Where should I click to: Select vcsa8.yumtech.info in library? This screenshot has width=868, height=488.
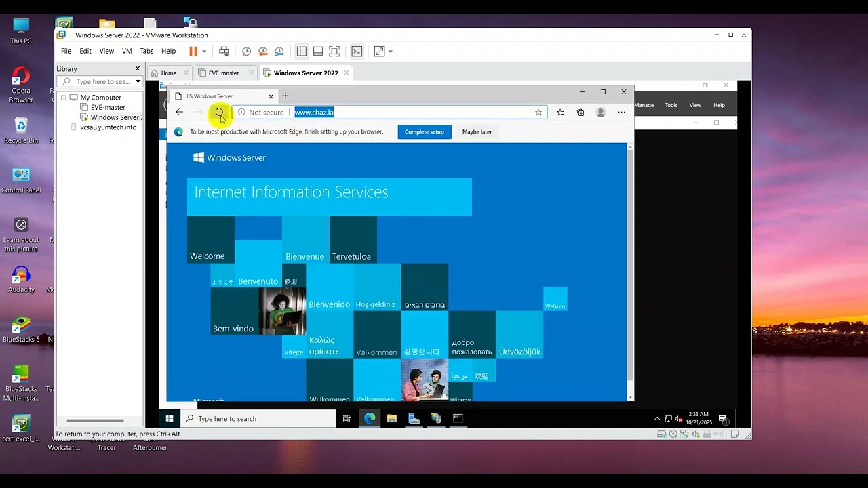pos(108,127)
